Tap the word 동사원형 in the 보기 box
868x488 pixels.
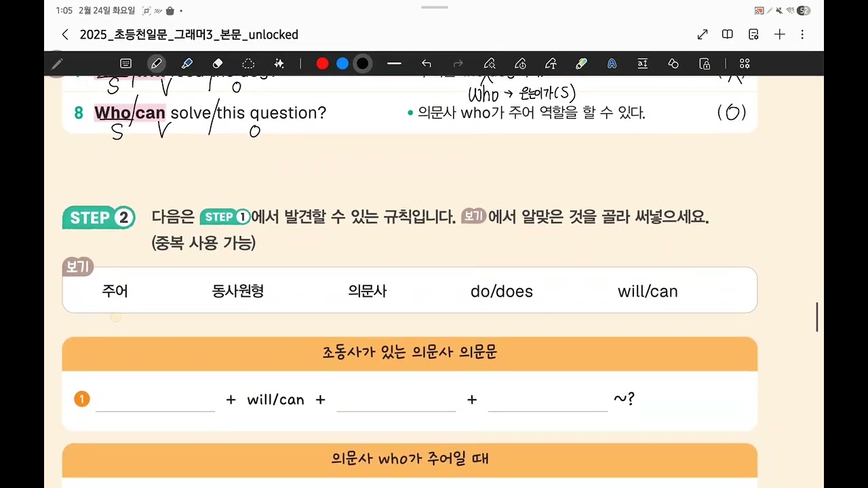[x=238, y=291]
